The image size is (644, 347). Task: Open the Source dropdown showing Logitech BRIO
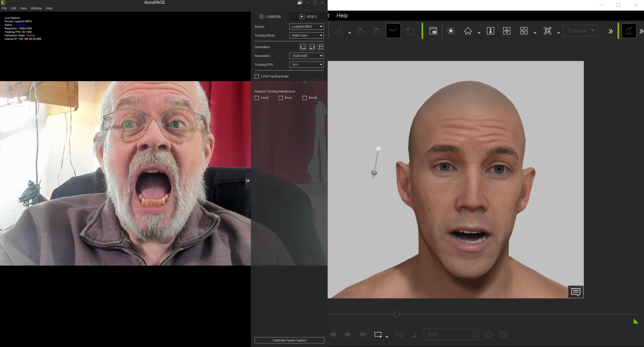point(307,27)
